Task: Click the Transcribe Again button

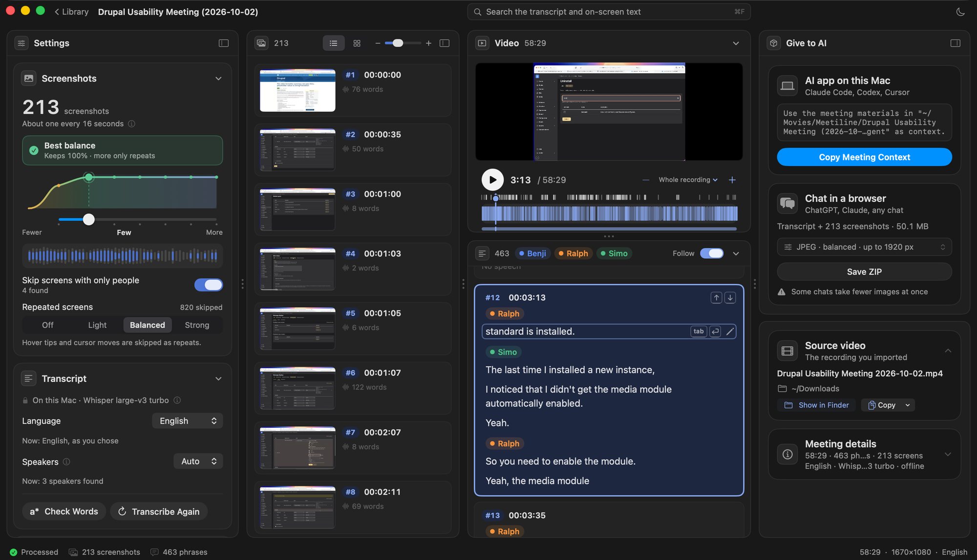Action: click(159, 512)
